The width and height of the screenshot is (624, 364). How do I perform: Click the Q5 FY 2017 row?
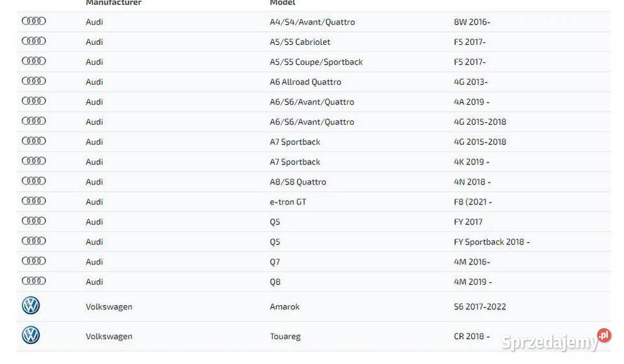pos(313,222)
